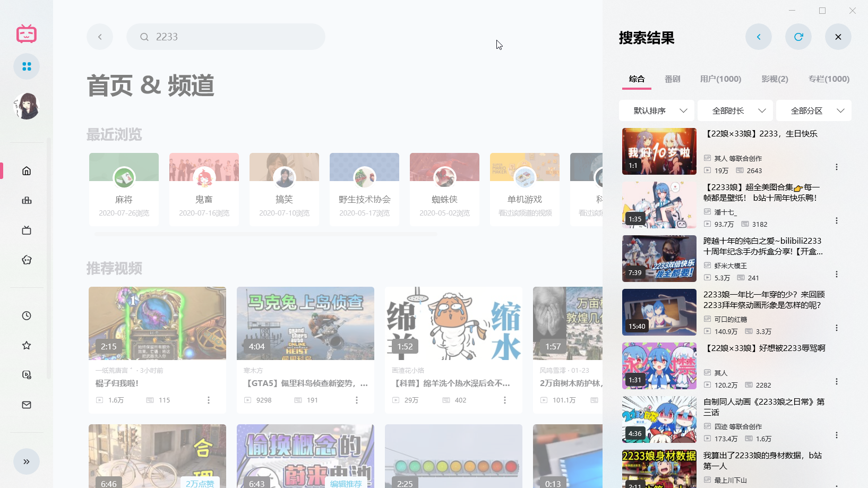Open more options for 超全美图合集 result
The width and height of the screenshot is (868, 488).
[837, 221]
